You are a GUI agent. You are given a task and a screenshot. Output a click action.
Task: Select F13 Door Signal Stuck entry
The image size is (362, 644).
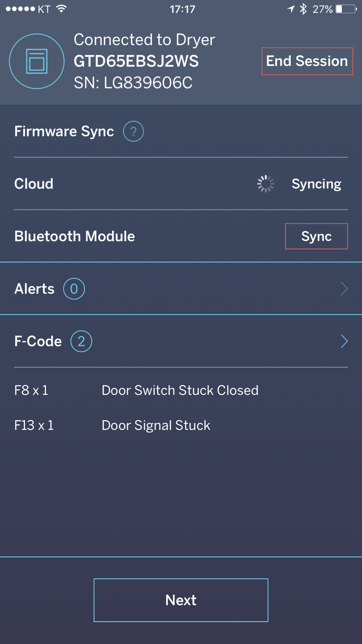coord(112,425)
